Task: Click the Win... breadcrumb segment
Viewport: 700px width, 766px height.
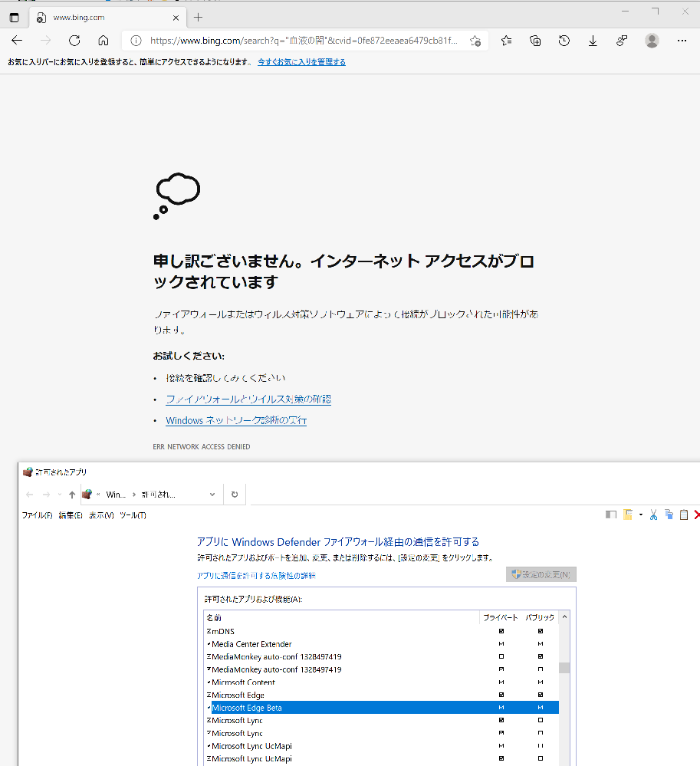Action: [116, 495]
